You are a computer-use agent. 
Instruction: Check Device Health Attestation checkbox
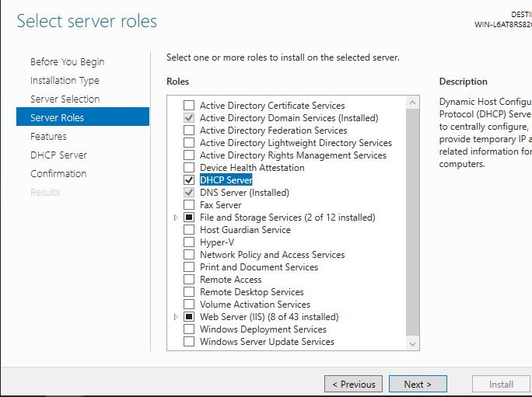point(189,168)
